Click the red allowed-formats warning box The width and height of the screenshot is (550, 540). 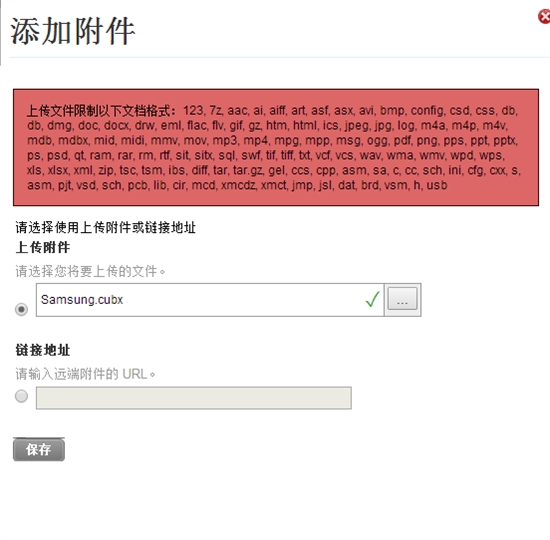(x=276, y=147)
